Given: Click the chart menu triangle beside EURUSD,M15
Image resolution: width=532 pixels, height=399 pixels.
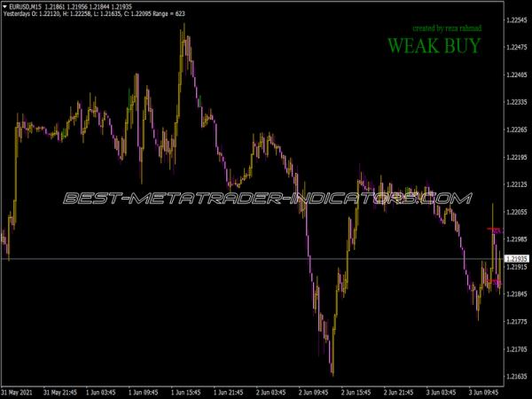Looking at the screenshot, I should pyautogui.click(x=5, y=6).
